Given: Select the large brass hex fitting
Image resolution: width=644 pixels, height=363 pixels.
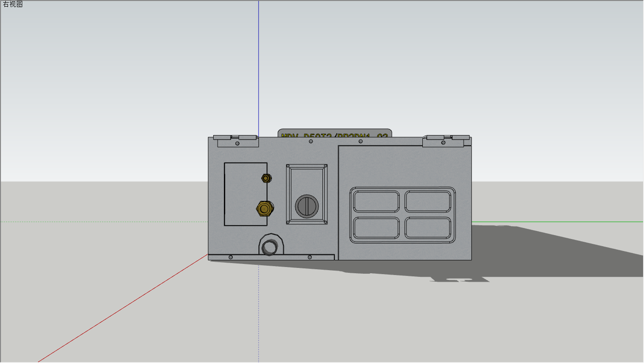Looking at the screenshot, I should point(265,208).
